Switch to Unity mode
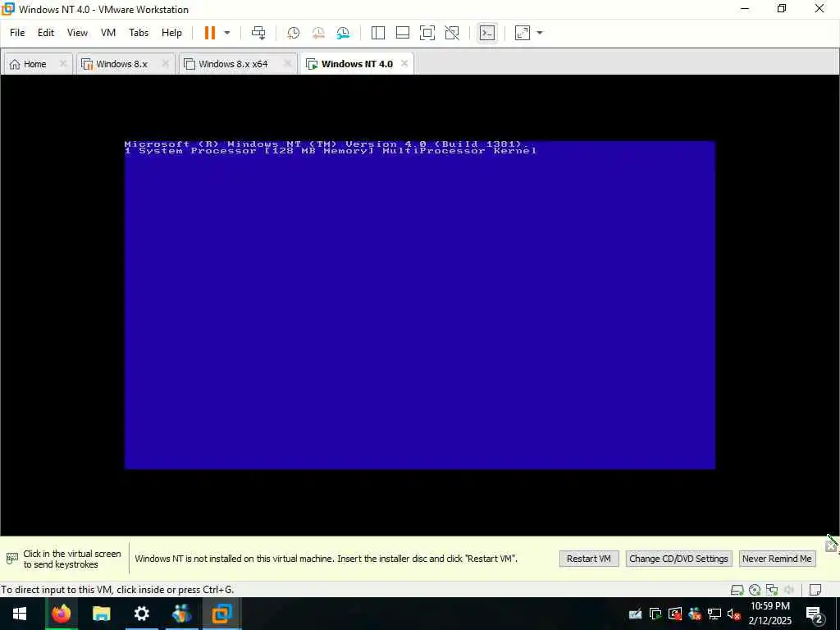840x630 pixels. (x=452, y=33)
